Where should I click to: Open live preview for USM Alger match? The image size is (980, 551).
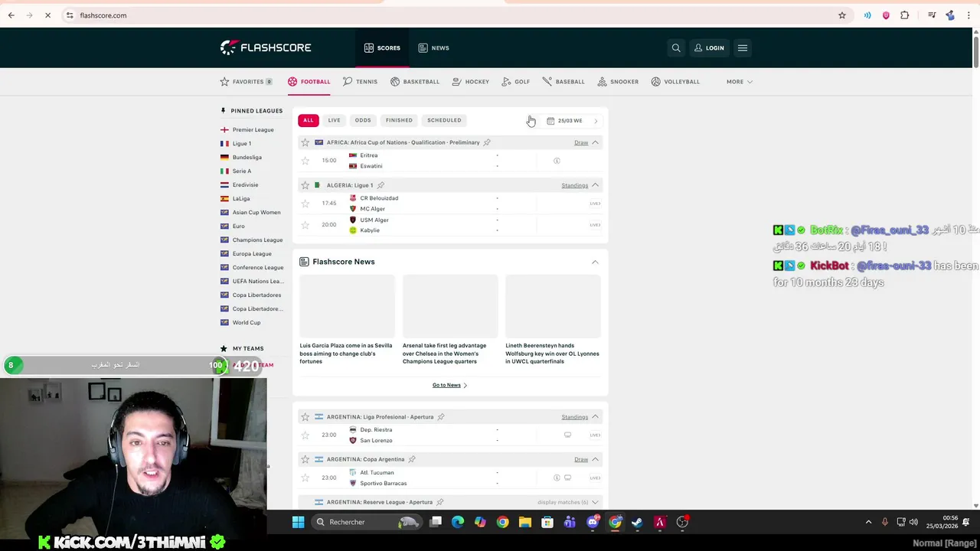[x=595, y=225]
